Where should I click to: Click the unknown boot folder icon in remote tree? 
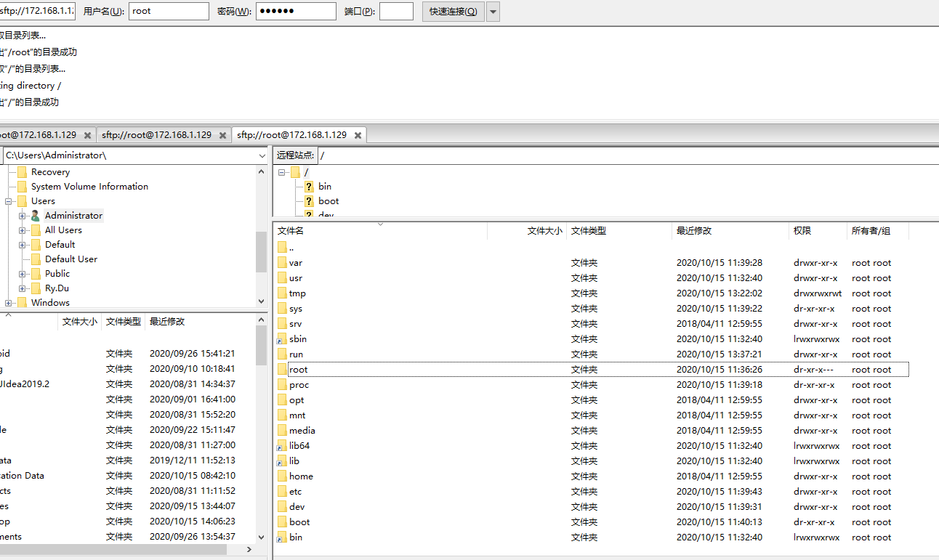(309, 201)
